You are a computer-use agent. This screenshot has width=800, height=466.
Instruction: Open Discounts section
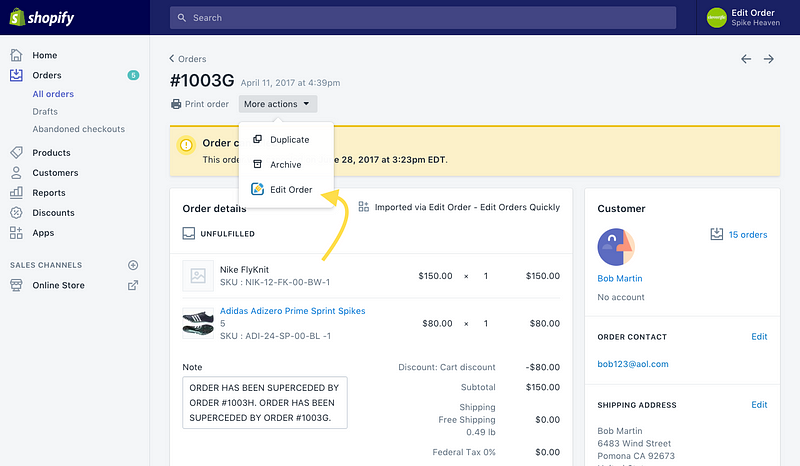[53, 212]
